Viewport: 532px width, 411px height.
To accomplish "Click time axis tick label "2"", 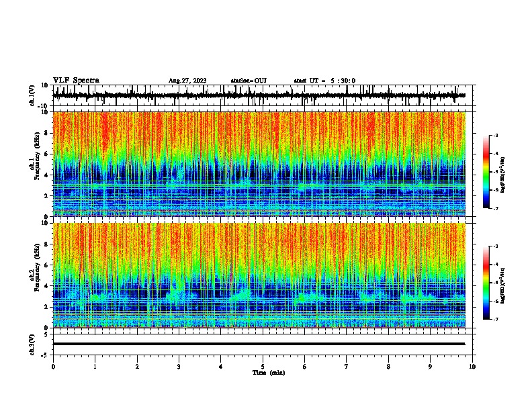I will tap(137, 367).
